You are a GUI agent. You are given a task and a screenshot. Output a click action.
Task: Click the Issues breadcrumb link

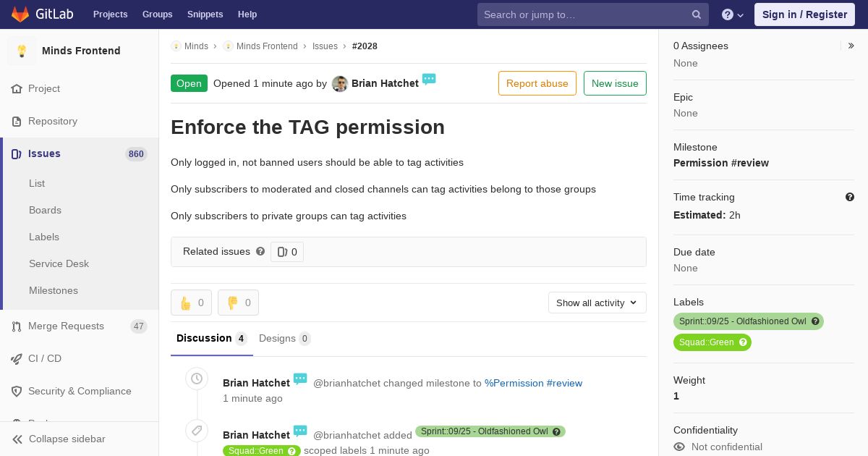point(325,46)
